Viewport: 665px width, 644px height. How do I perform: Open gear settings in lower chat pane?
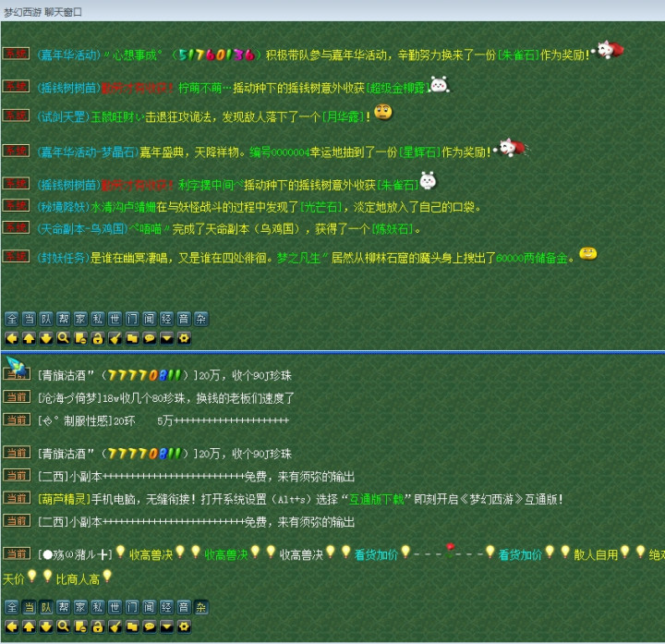(x=184, y=626)
